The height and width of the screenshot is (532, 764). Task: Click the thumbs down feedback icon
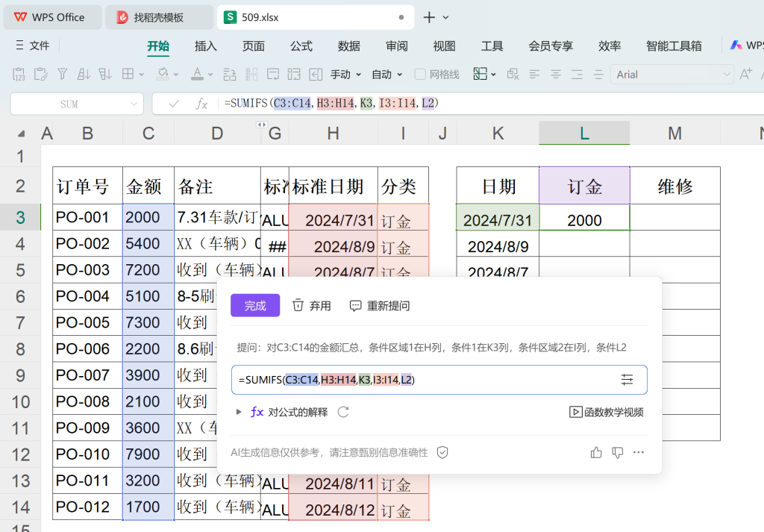(617, 453)
